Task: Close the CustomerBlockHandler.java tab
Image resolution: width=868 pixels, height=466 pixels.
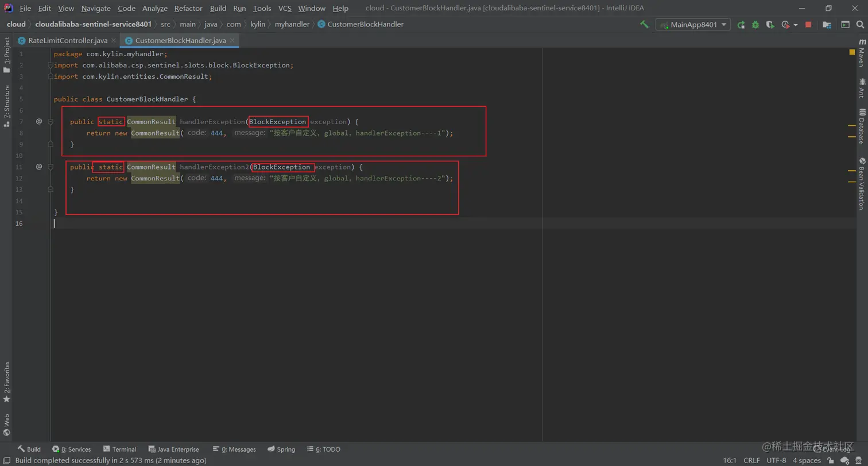Action: click(x=232, y=40)
